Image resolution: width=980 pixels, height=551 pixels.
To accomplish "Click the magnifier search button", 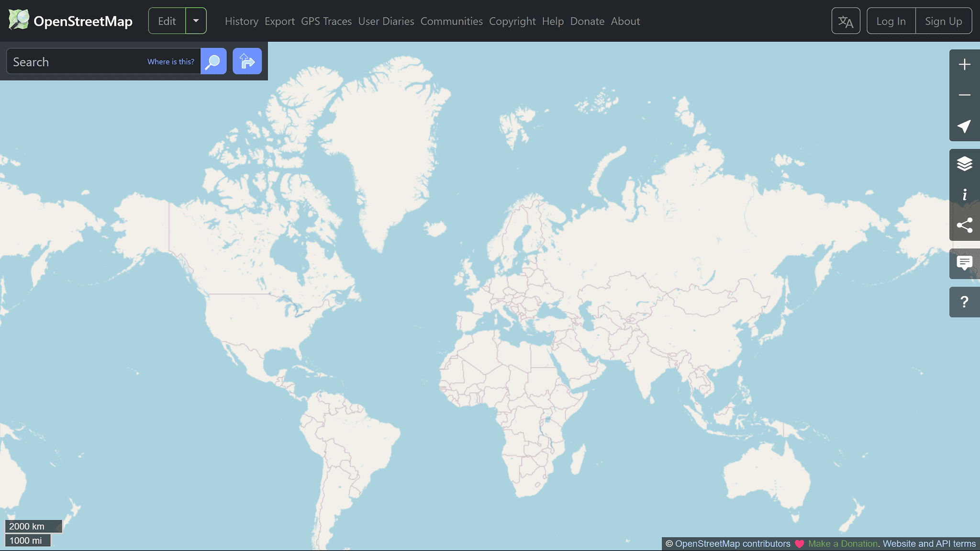I will click(213, 61).
